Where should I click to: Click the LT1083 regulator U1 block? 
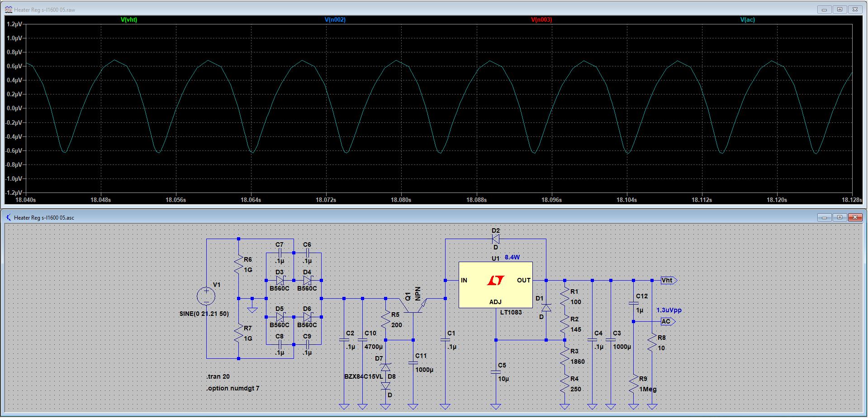(496, 285)
